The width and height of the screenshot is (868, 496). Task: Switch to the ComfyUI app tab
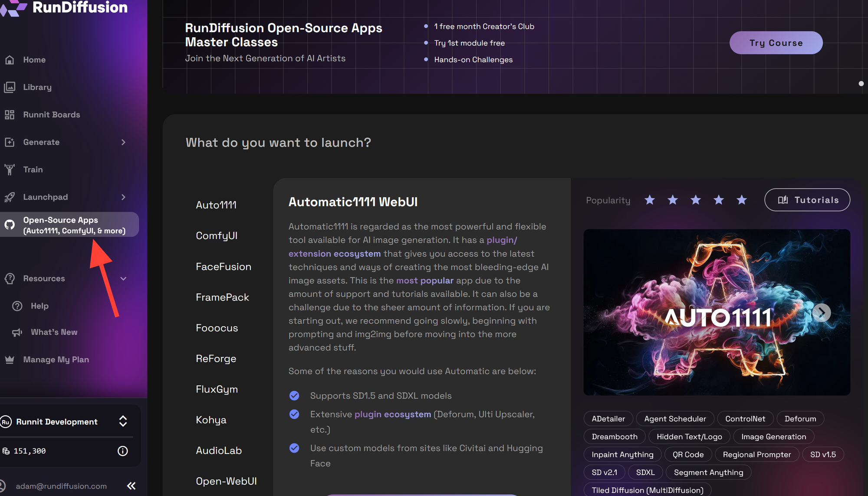[217, 235]
